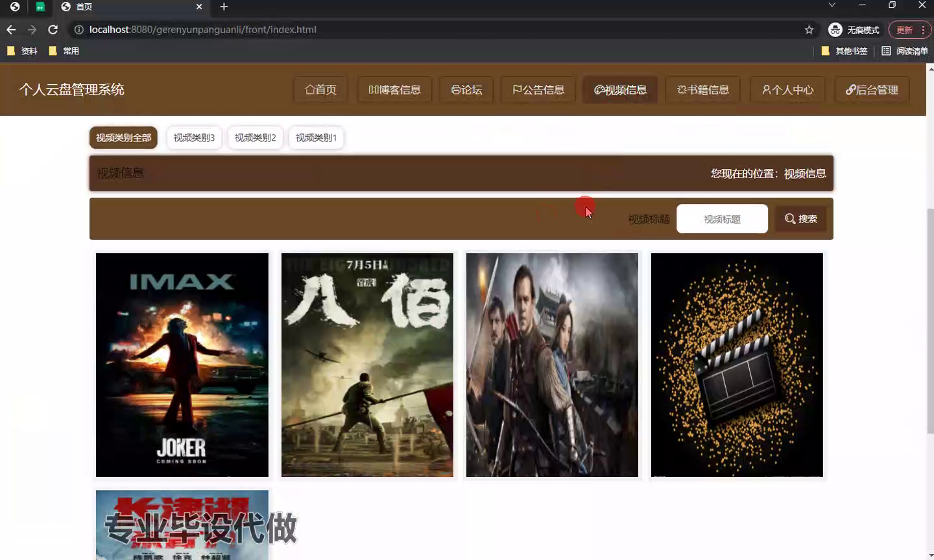The height and width of the screenshot is (560, 934).
Task: Click the browser forward arrow
Action: 32,30
